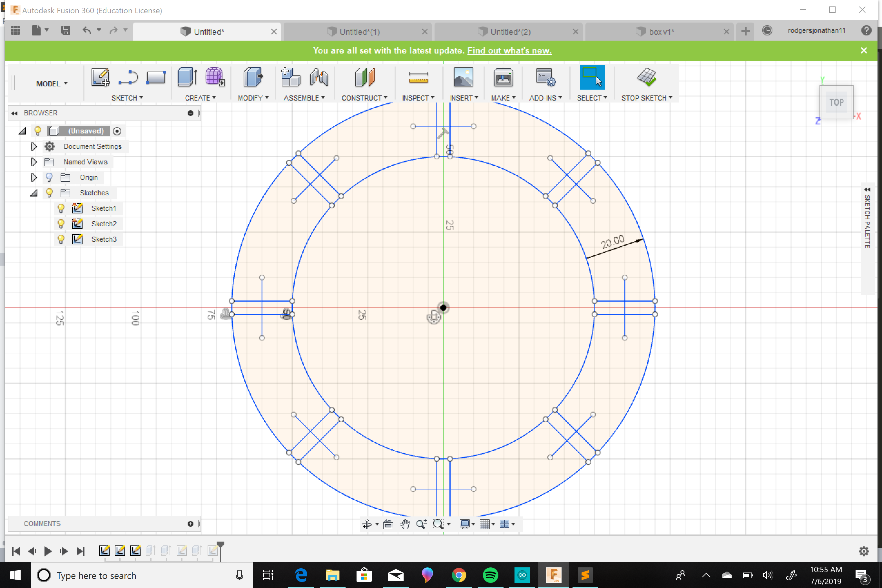Open the job status clock icon
Image resolution: width=882 pixels, height=588 pixels.
tap(767, 30)
